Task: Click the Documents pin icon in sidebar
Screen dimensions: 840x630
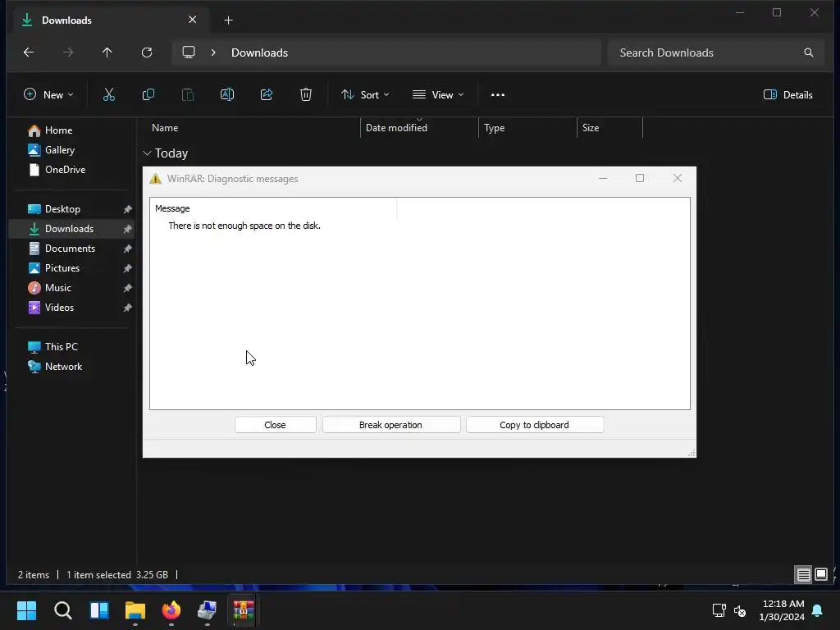Action: 127,249
